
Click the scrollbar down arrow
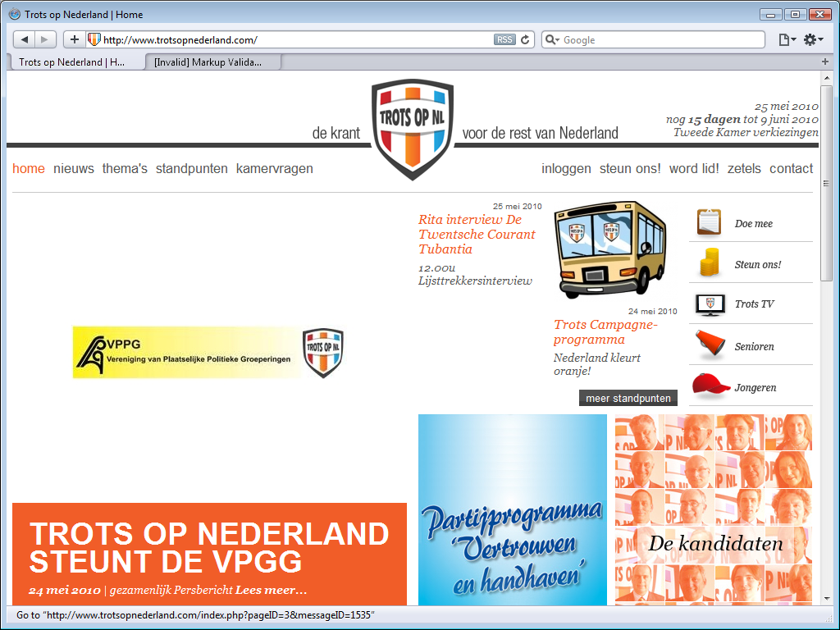tap(827, 598)
